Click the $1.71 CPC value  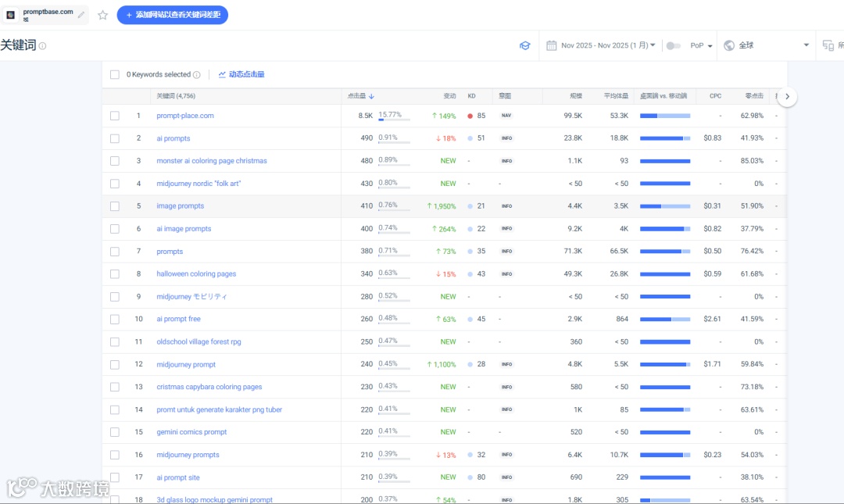tap(712, 365)
